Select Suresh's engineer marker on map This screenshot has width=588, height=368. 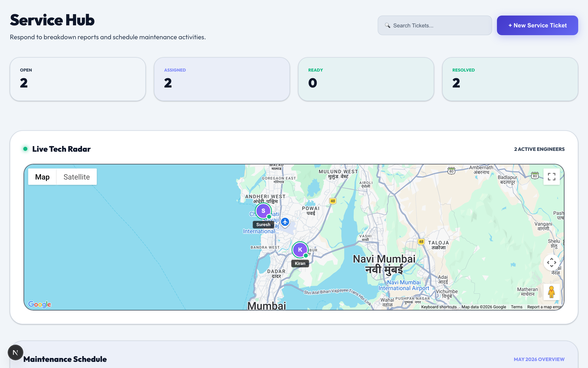(263, 211)
